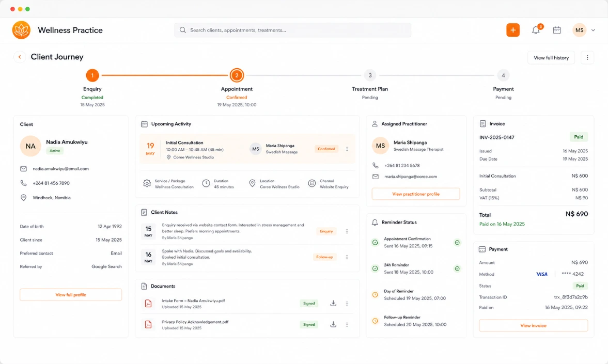Screen dimensions: 608x364
Task: Open the calendar icon in header
Action: 557,30
